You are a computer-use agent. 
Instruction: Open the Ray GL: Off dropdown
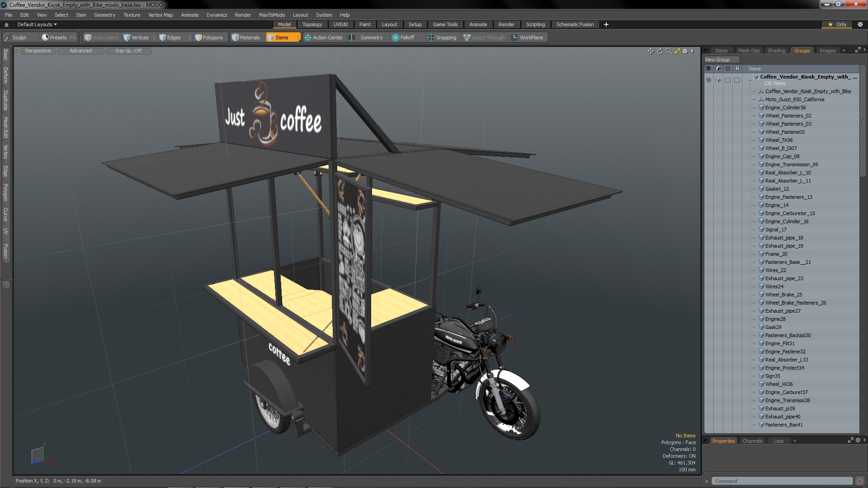(x=128, y=51)
